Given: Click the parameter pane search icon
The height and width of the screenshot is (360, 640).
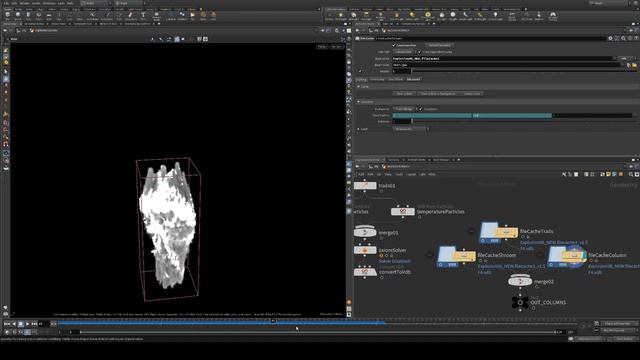Looking at the screenshot, I should (623, 38).
